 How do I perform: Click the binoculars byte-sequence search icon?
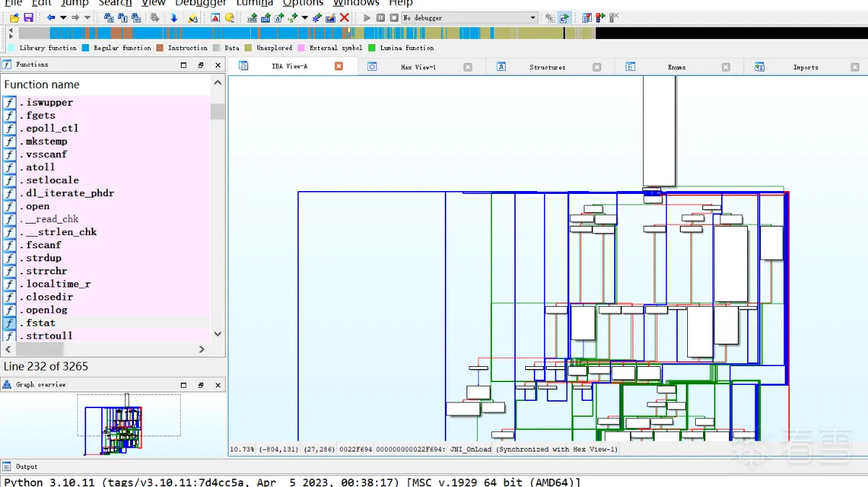point(136,17)
